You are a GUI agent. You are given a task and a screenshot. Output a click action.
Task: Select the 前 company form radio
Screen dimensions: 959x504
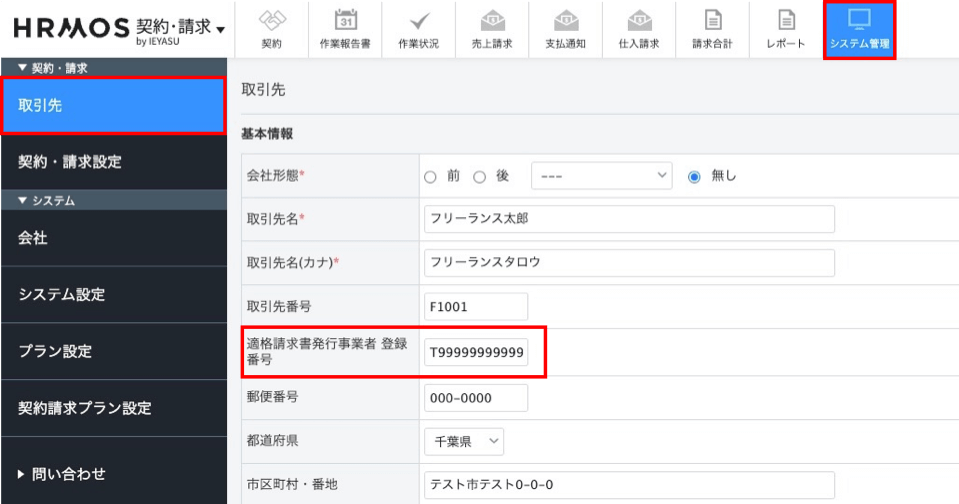click(x=431, y=177)
